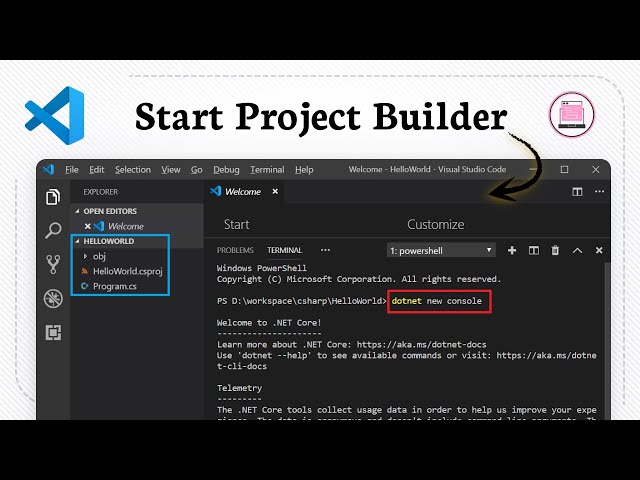640x480 pixels.
Task: Open the Go menu
Action: pyautogui.click(x=196, y=169)
